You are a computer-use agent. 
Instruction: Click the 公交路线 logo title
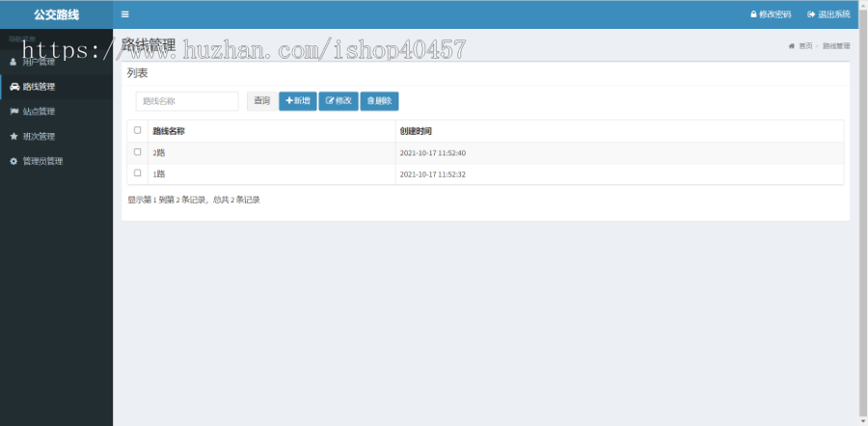tap(57, 14)
